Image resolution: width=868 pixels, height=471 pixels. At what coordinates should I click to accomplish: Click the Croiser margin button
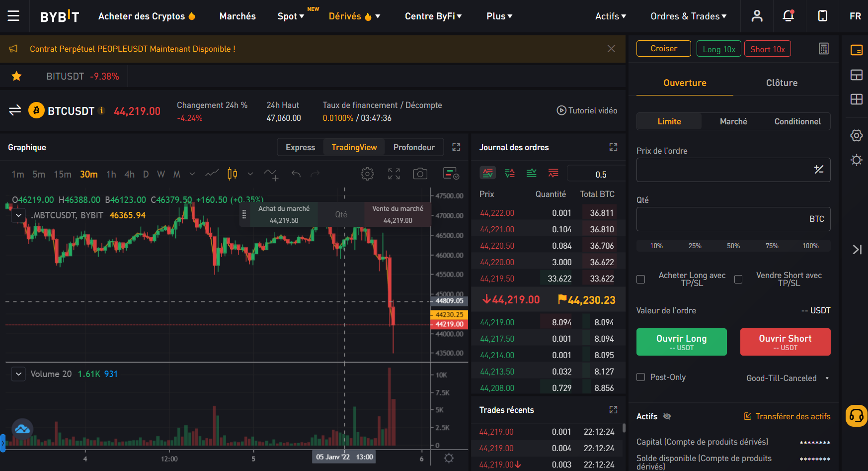point(663,48)
